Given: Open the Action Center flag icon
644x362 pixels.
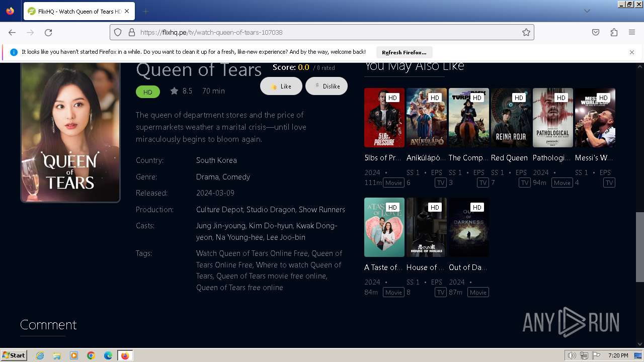Looking at the screenshot, I should pyautogui.click(x=596, y=355).
